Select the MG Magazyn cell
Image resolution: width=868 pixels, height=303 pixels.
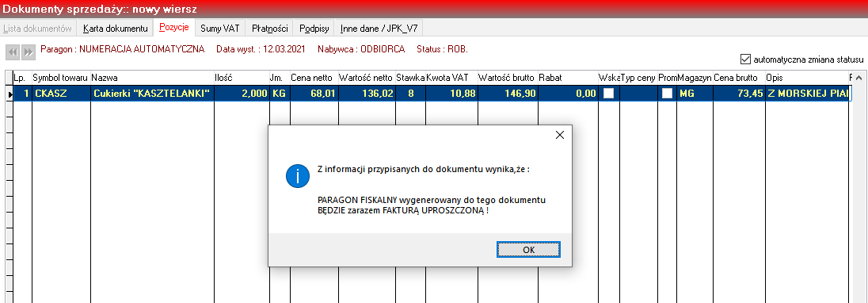pos(695,94)
